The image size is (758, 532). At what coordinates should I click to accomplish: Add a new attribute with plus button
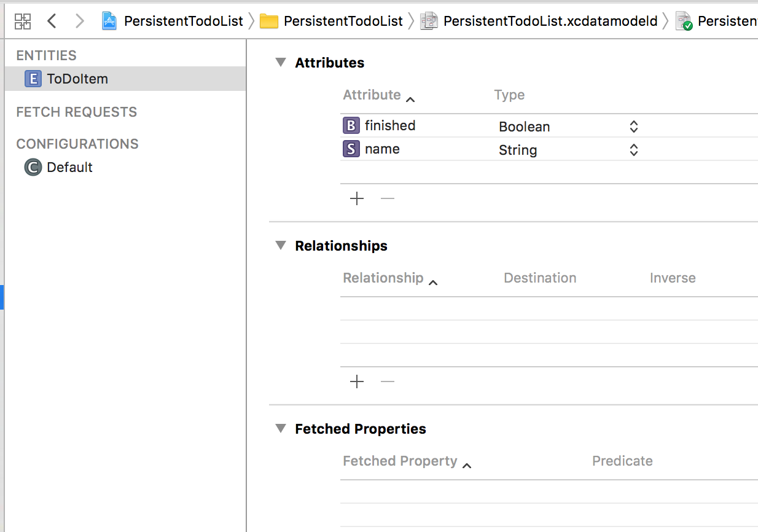pyautogui.click(x=357, y=198)
